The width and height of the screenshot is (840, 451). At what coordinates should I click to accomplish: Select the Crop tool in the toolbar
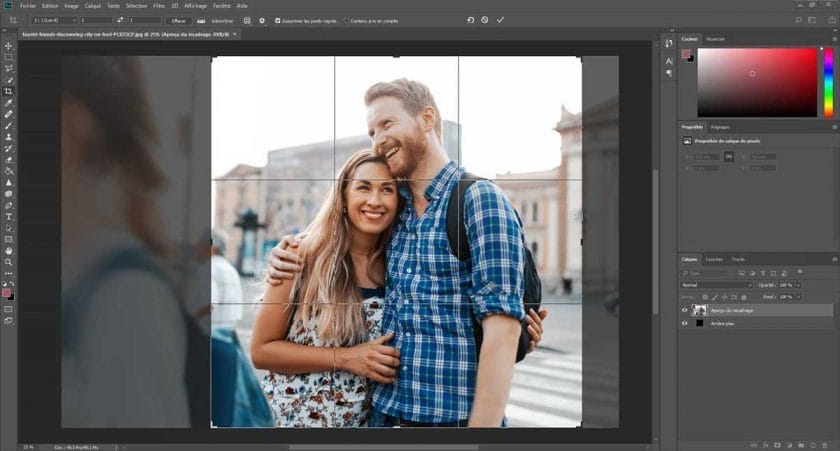pos(9,91)
